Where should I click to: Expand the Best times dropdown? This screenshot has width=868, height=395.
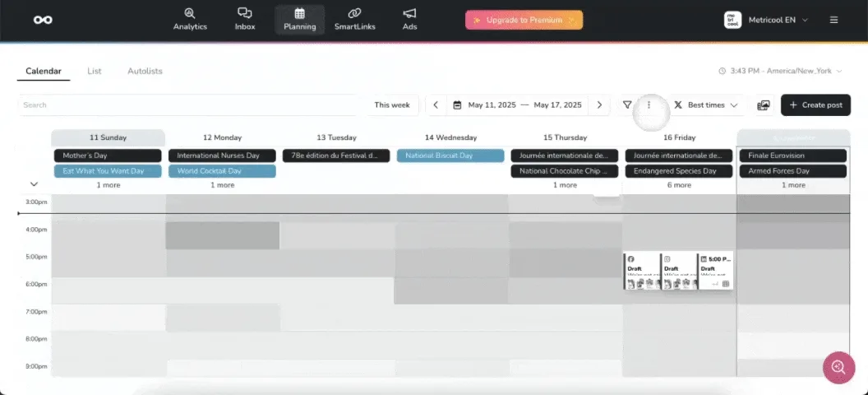pos(705,105)
